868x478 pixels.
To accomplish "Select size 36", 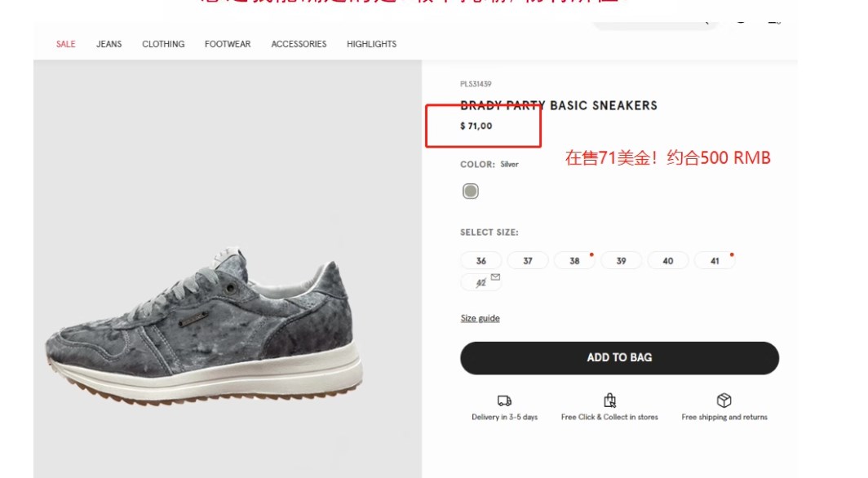I will coord(481,260).
